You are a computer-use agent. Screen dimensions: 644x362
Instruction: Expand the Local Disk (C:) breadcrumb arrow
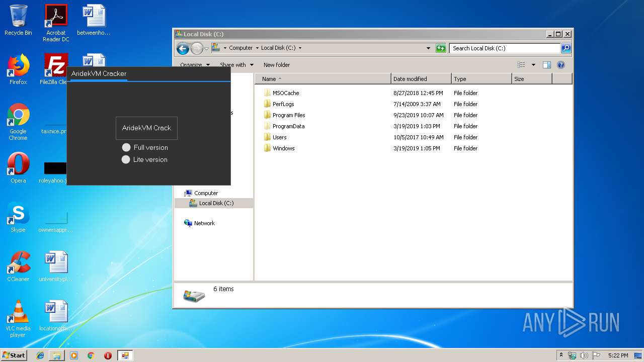click(x=300, y=48)
